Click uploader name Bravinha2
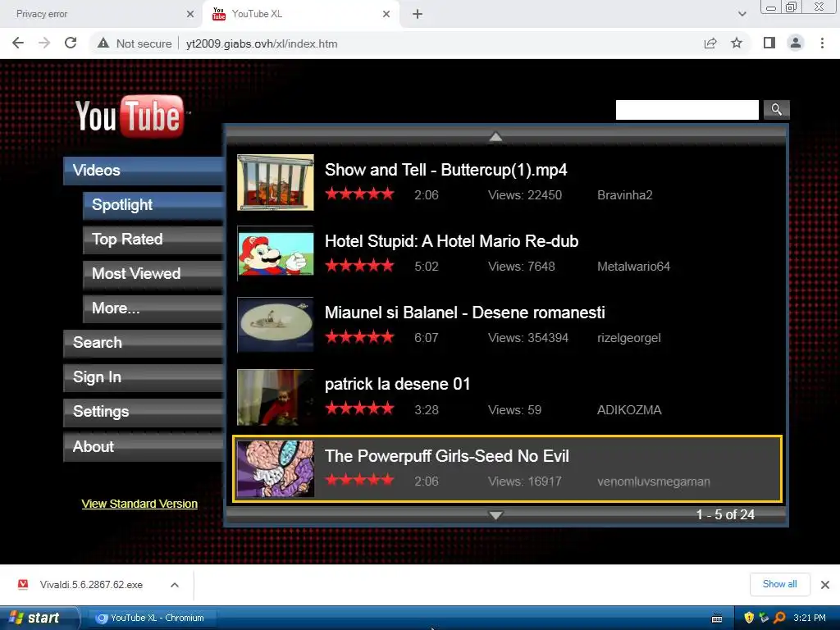The width and height of the screenshot is (840, 630). tap(624, 195)
